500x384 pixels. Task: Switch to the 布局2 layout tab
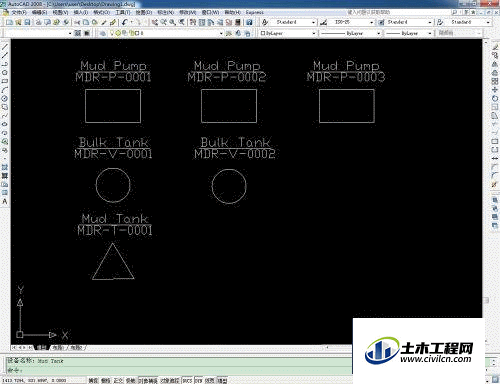coord(76,347)
